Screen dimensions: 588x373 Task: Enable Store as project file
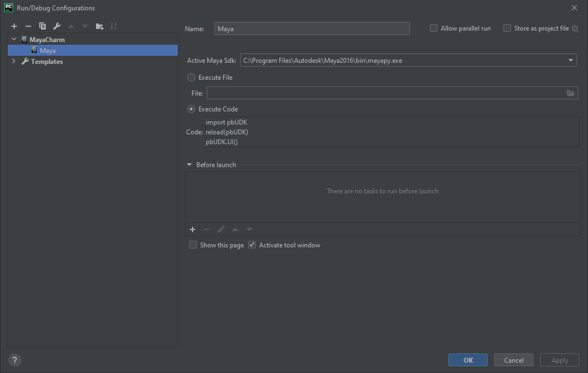(507, 28)
